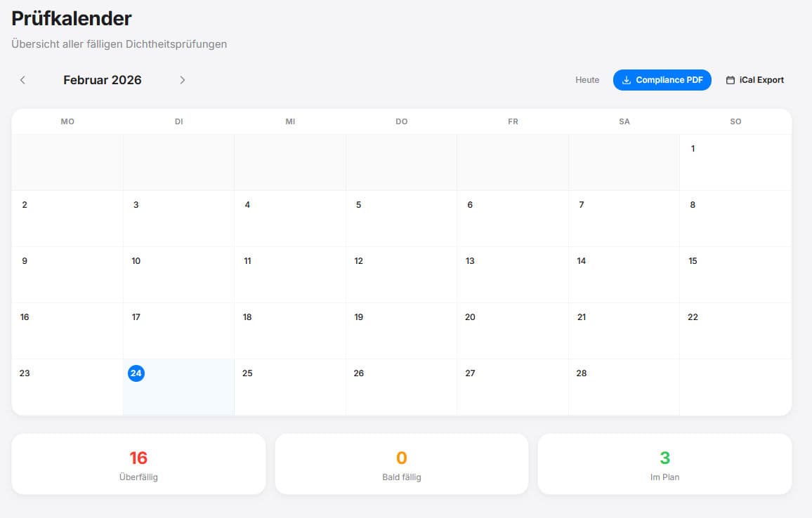Click the MI weekday header
812x518 pixels.
pyautogui.click(x=290, y=121)
